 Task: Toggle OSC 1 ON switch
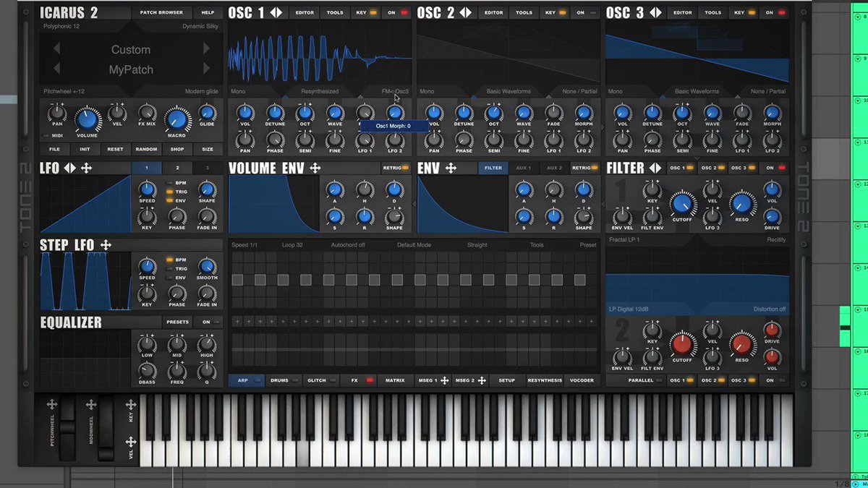[x=397, y=12]
